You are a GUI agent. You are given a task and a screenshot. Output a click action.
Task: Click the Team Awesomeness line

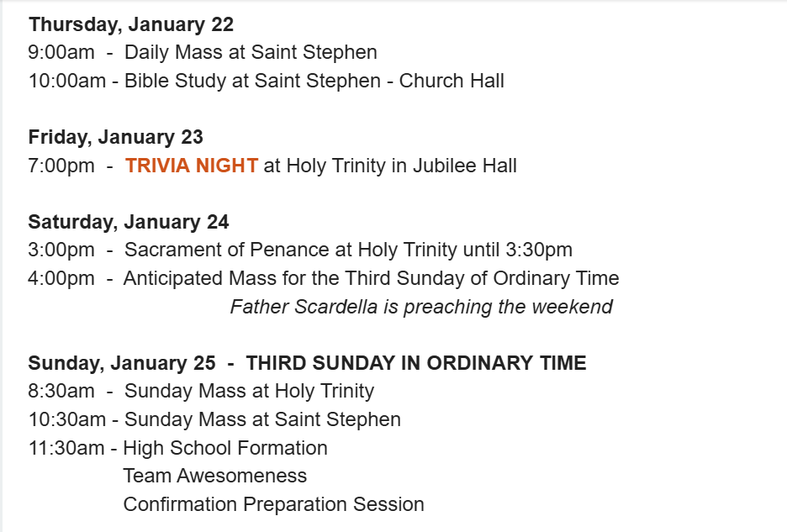coord(214,476)
